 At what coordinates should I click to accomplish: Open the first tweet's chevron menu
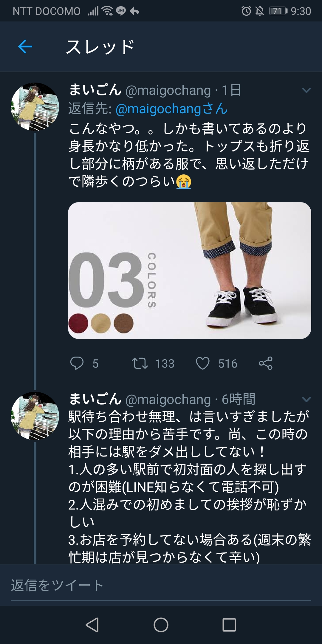(306, 90)
